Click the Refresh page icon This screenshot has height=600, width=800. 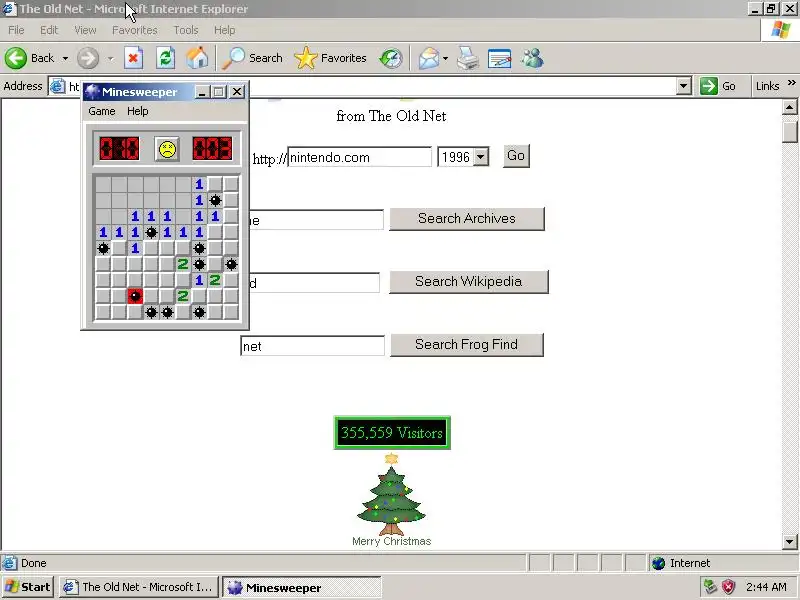(165, 58)
